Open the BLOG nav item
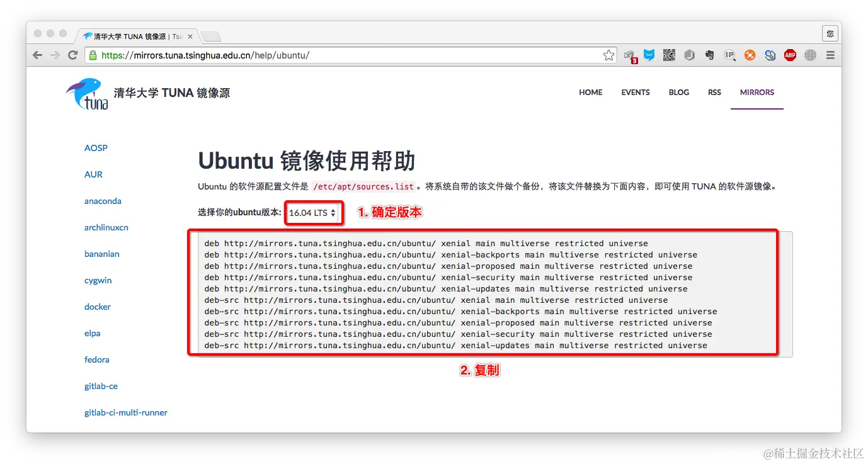Screen dimensions: 868x464 pos(679,93)
